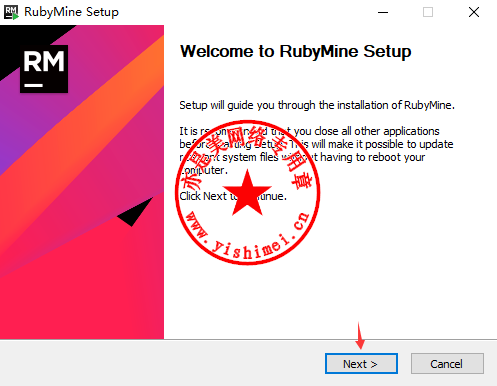Click the Next > button
This screenshot has height=386, width=497.
click(x=361, y=364)
